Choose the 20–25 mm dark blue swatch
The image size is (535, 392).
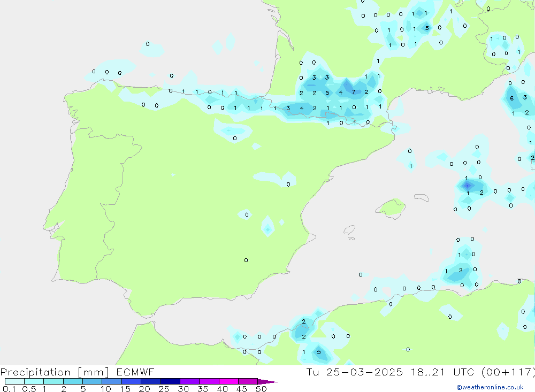pos(150,381)
